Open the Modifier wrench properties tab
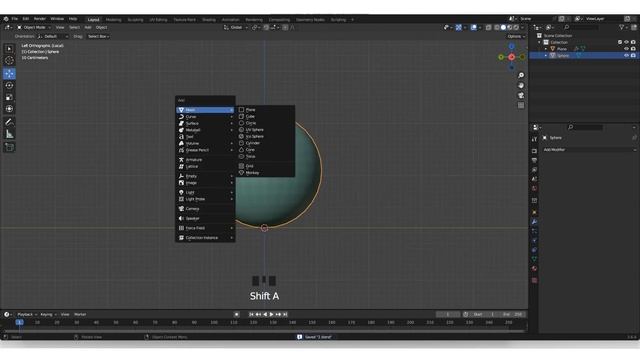The height and width of the screenshot is (360, 640). [x=534, y=222]
